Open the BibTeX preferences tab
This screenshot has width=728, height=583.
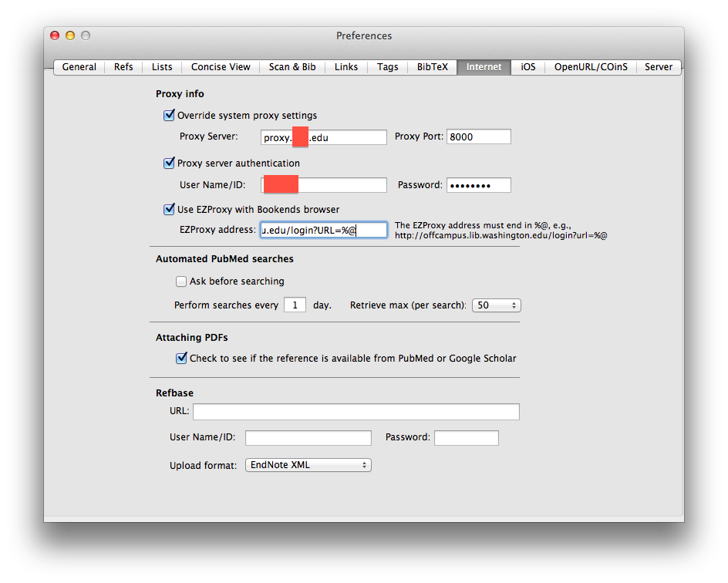point(432,67)
